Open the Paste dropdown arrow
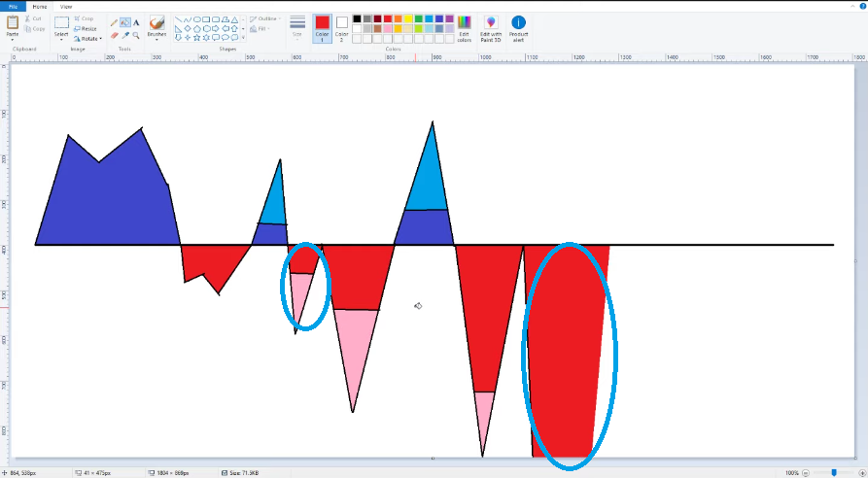The height and width of the screenshot is (478, 868). pos(13,38)
